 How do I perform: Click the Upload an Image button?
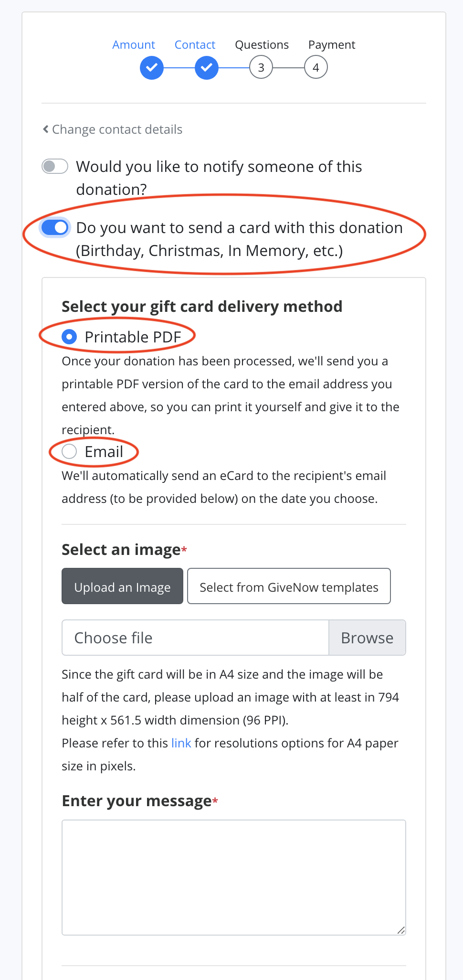click(122, 586)
